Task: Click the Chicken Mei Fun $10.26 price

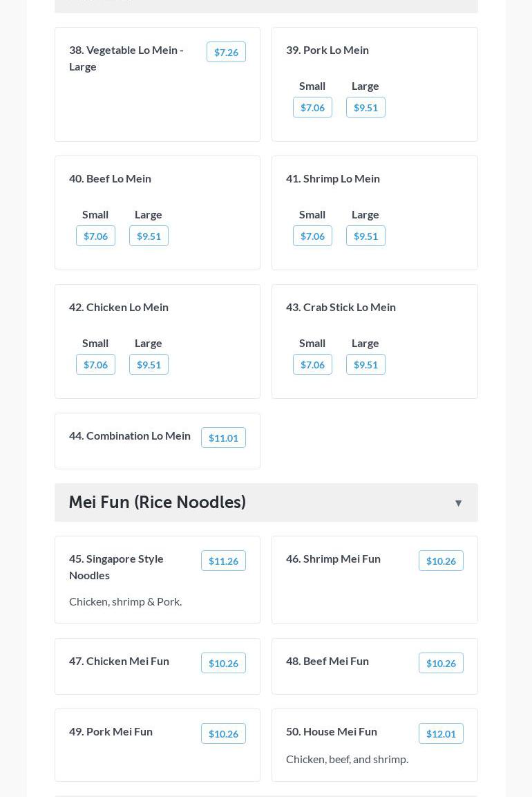Action: point(223,664)
